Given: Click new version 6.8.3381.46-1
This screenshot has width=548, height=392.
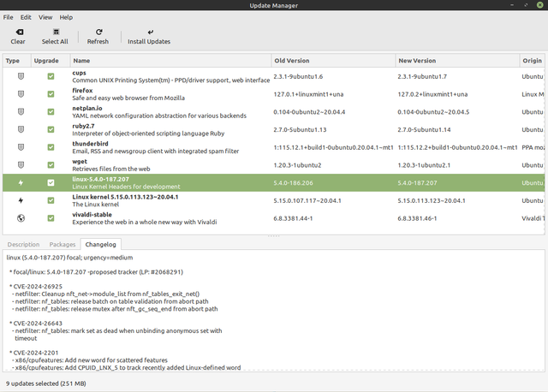Looking at the screenshot, I should click(417, 218).
